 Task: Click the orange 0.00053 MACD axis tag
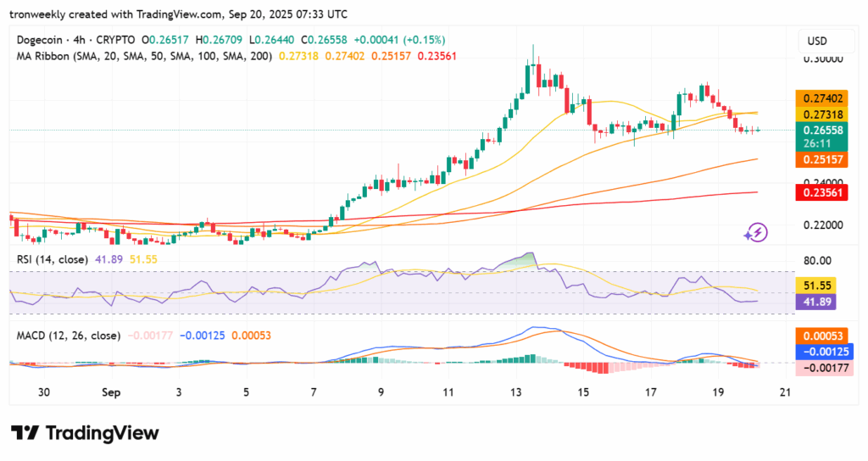pyautogui.click(x=822, y=336)
